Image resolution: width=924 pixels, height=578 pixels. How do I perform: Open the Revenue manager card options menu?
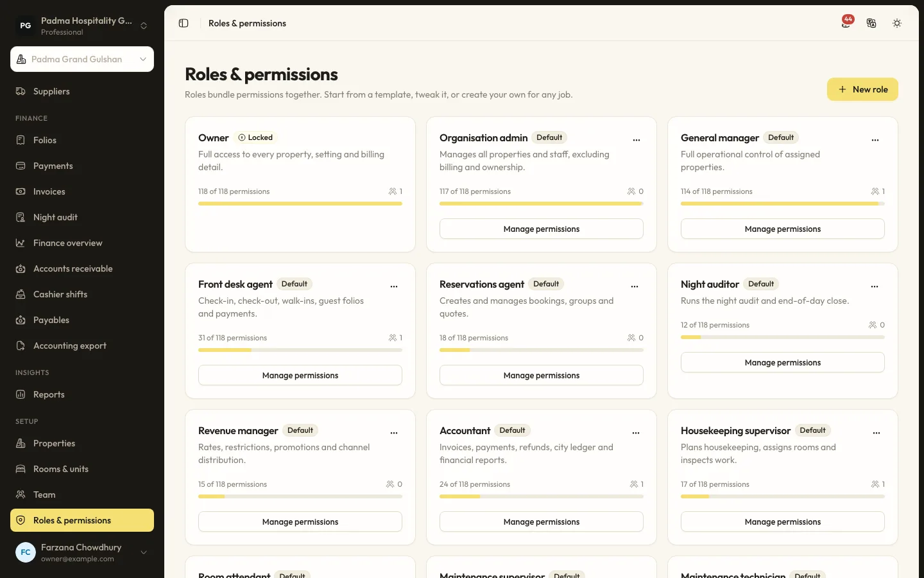point(394,432)
